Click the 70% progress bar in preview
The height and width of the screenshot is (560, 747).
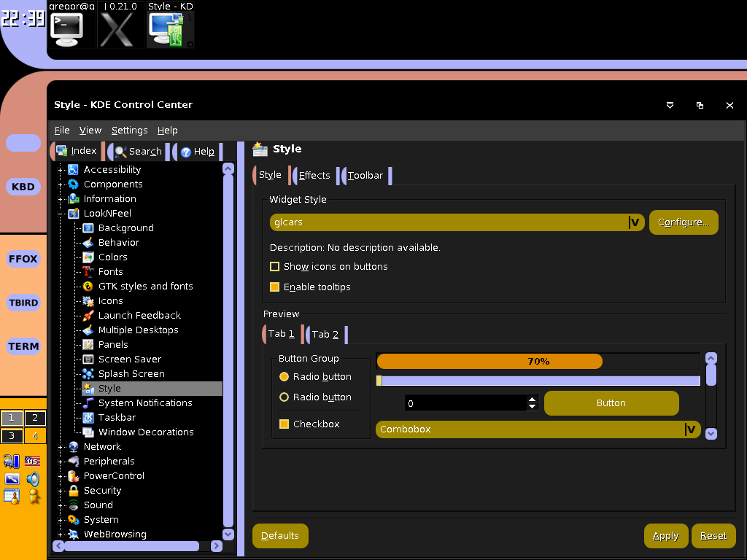coord(538,362)
